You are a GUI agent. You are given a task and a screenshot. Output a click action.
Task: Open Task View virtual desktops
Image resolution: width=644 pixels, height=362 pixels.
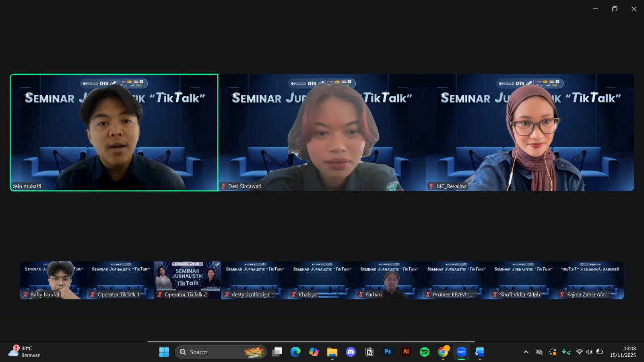pyautogui.click(x=277, y=352)
